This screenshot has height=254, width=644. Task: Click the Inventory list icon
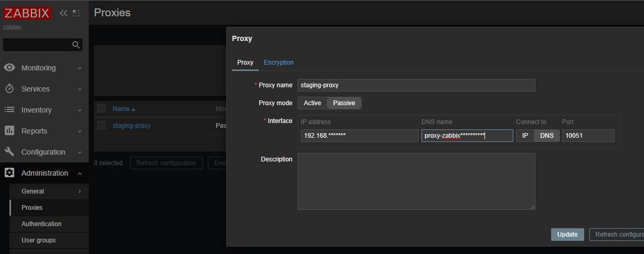pos(9,109)
